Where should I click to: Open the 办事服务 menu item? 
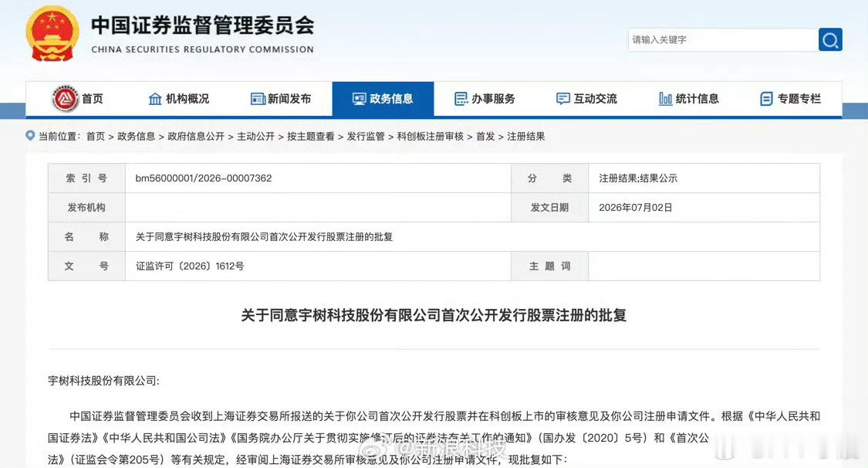click(493, 99)
